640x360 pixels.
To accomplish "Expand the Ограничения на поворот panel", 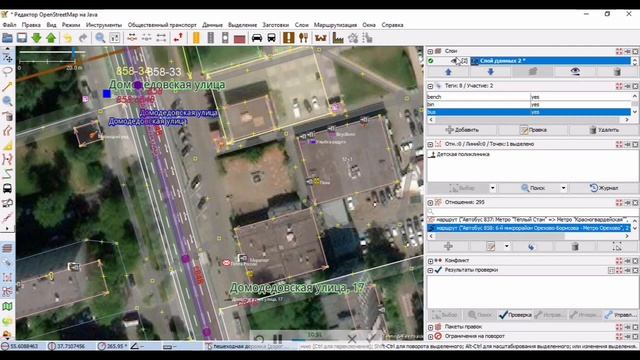I will coord(430,337).
